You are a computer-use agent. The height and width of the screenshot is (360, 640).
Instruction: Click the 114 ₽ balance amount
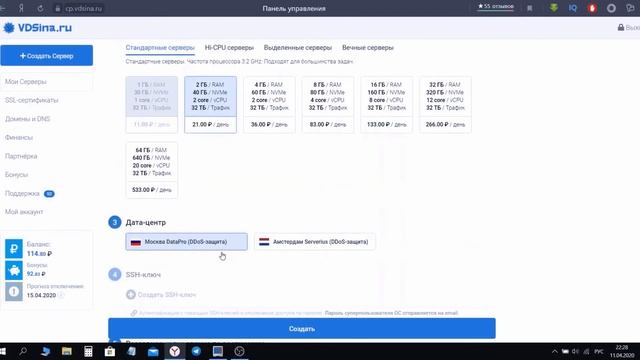tap(39, 253)
